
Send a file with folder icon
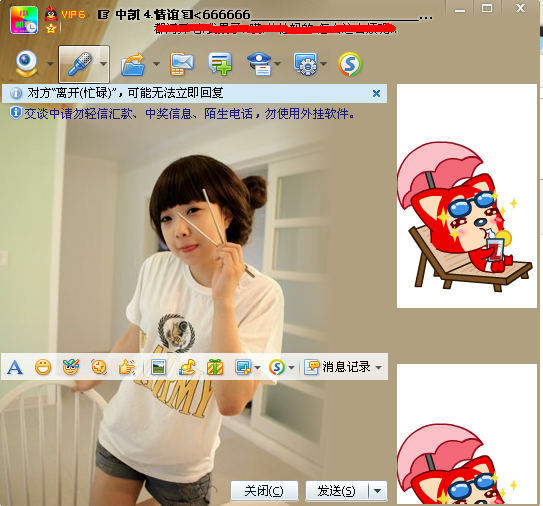tap(133, 64)
